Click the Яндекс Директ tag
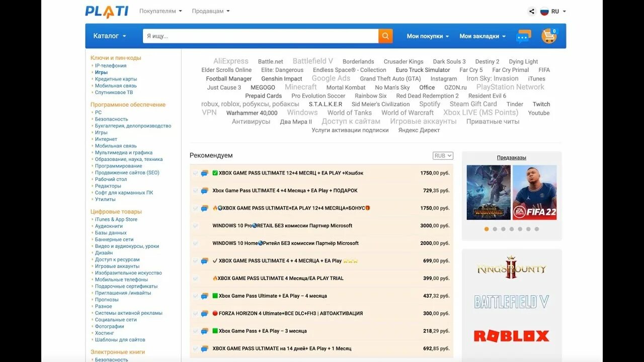Screen dimensions: 644x362 [419, 130]
